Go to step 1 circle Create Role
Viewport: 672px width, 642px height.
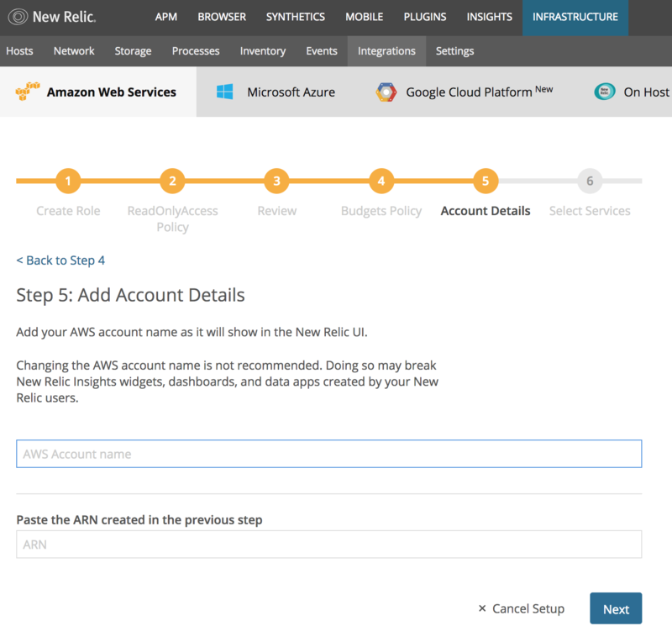[68, 181]
